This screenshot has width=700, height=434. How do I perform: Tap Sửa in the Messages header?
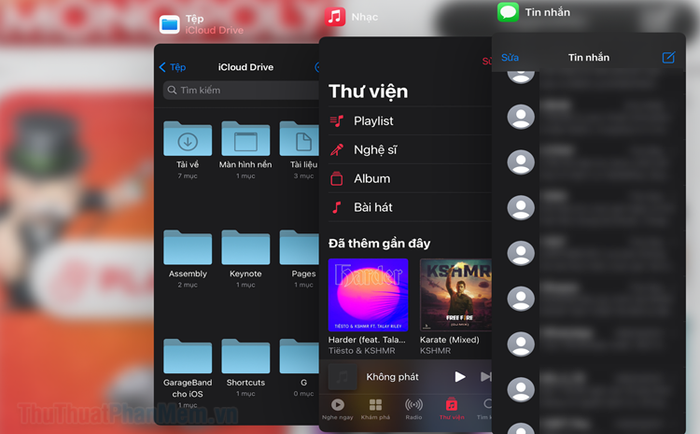tap(510, 58)
